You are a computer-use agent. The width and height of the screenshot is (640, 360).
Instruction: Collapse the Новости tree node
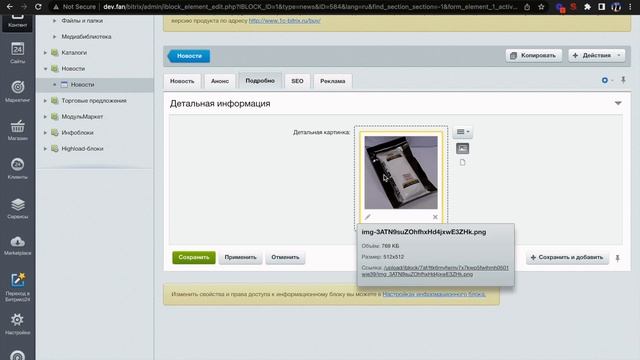coord(45,69)
